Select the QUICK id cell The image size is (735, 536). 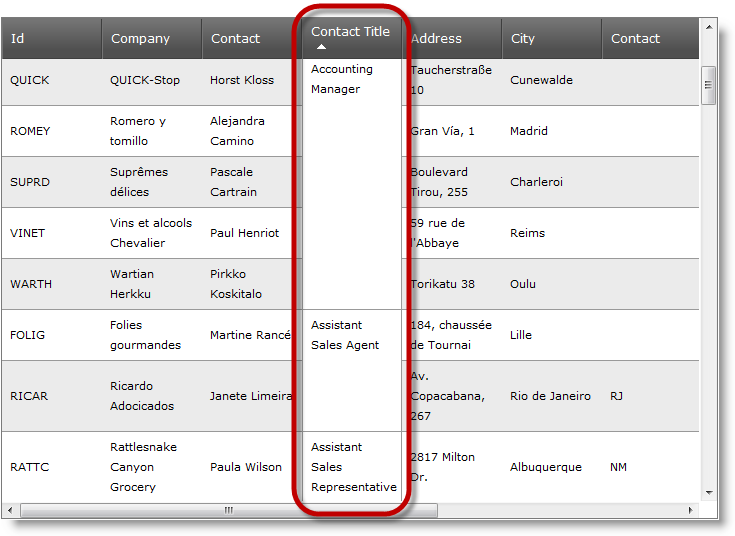52,82
